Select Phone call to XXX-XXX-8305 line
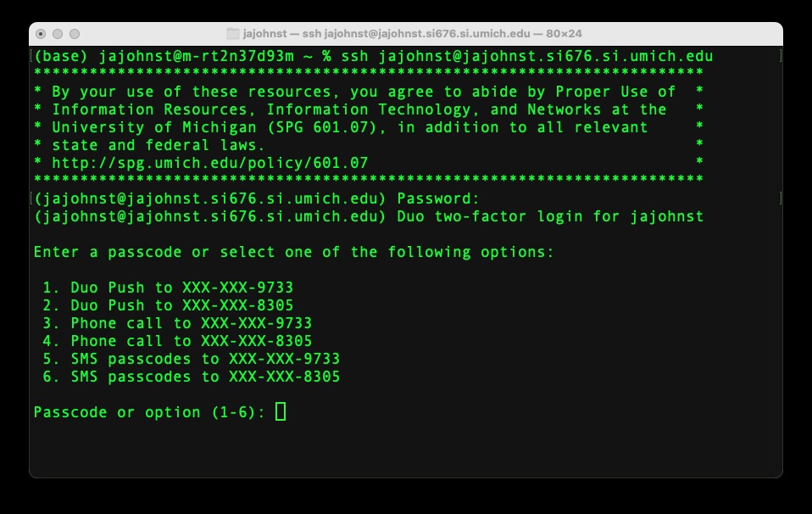This screenshot has height=514, width=812. [177, 341]
